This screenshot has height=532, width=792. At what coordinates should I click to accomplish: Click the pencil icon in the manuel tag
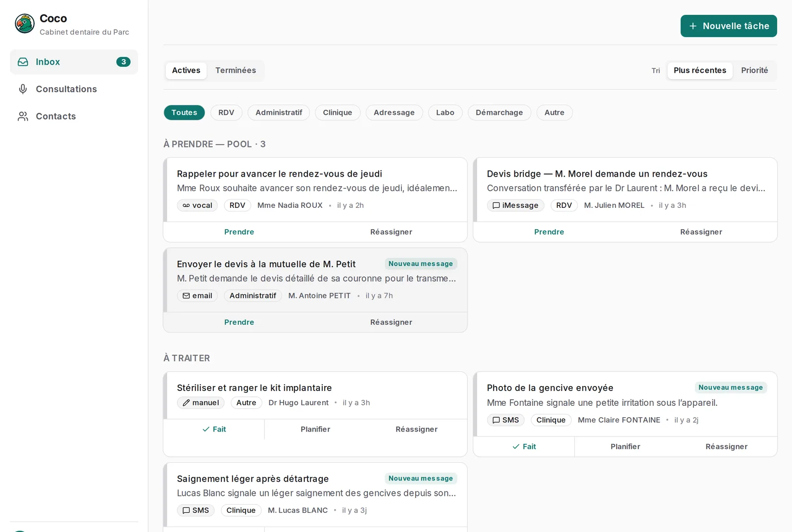coord(186,403)
